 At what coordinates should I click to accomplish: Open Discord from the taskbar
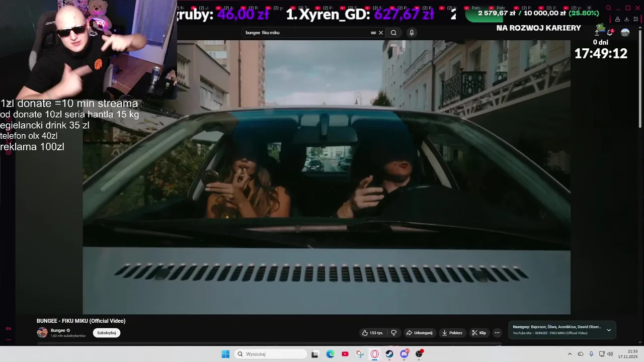pyautogui.click(x=405, y=354)
